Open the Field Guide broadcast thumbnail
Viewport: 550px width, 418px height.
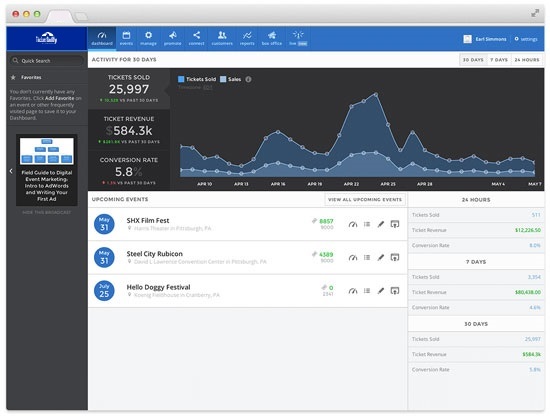(47, 151)
